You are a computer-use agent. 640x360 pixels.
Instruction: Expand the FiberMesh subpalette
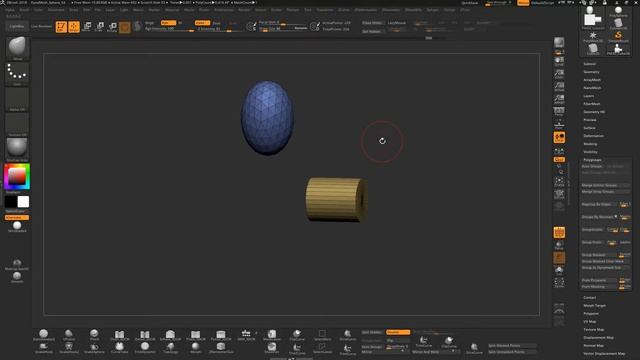tap(592, 104)
